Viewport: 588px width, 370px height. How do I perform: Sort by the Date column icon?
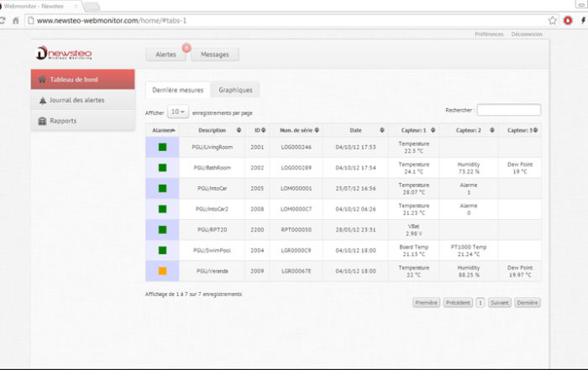(382, 130)
